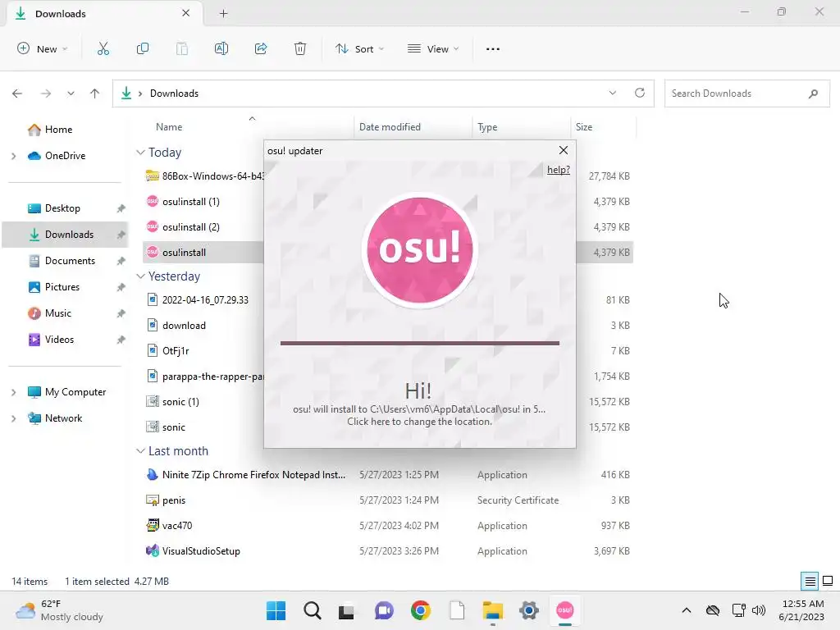Select the sonic (1) file
The width and height of the screenshot is (840, 630).
tap(180, 402)
